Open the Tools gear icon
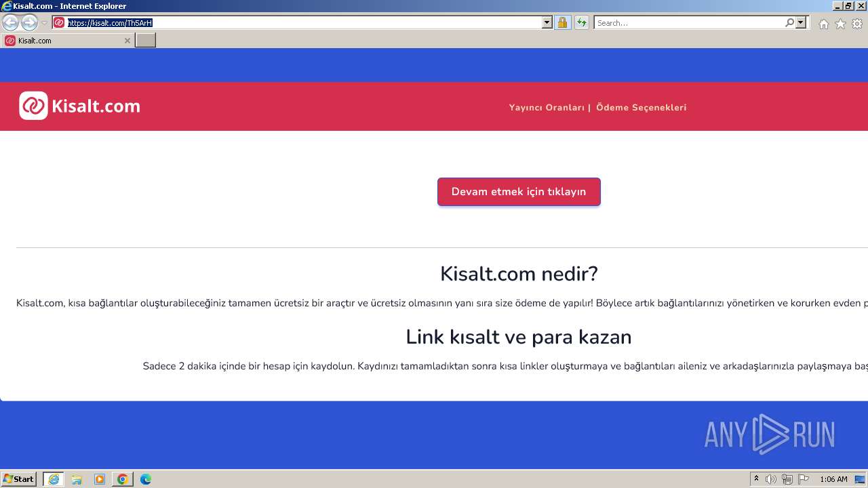868x488 pixels. [857, 24]
